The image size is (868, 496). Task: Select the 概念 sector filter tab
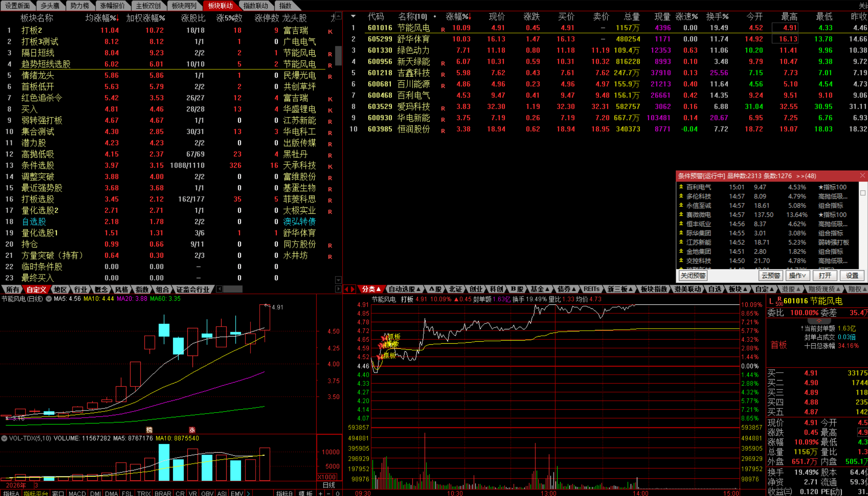[x=101, y=289]
